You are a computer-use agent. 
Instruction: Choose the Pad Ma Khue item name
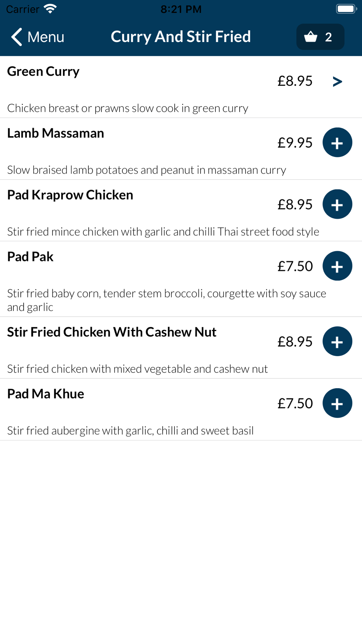coord(46,394)
